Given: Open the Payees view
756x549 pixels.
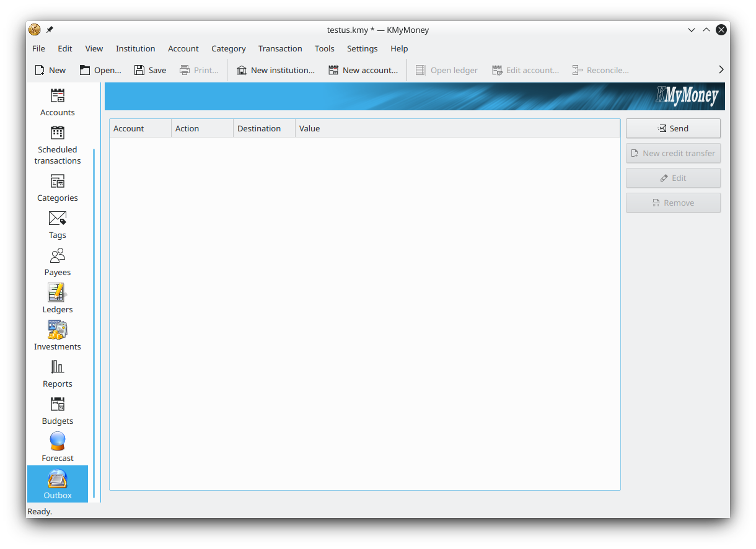Looking at the screenshot, I should 58,256.
